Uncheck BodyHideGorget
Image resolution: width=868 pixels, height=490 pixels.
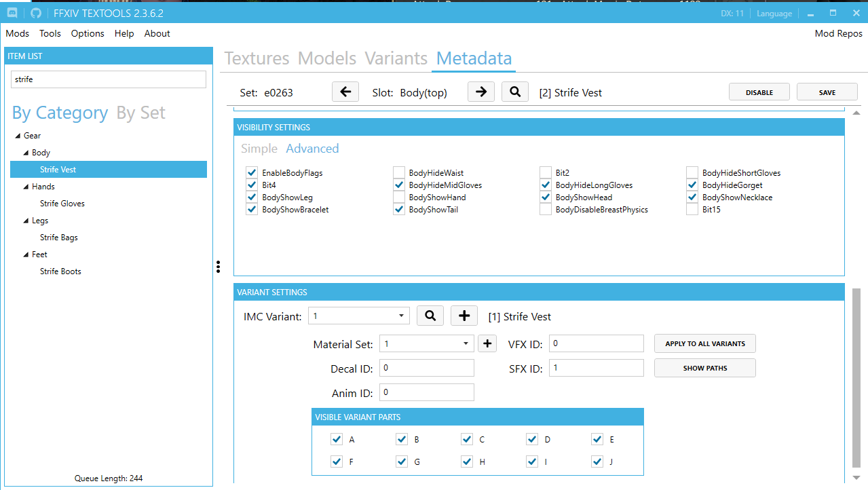coord(692,185)
